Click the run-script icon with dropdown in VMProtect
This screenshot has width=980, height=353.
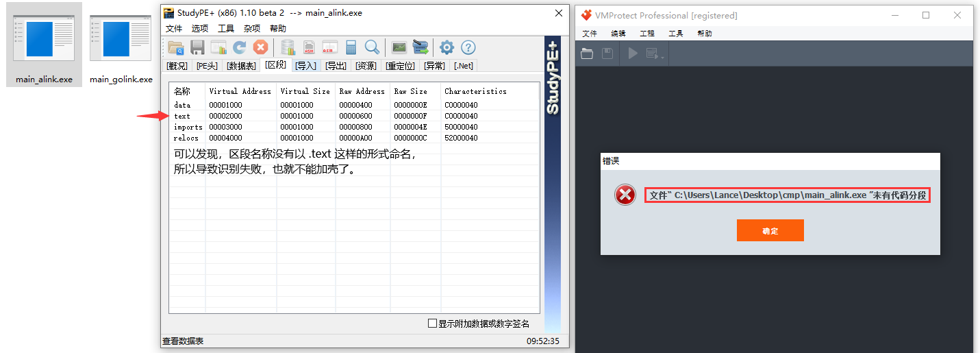pyautogui.click(x=654, y=54)
